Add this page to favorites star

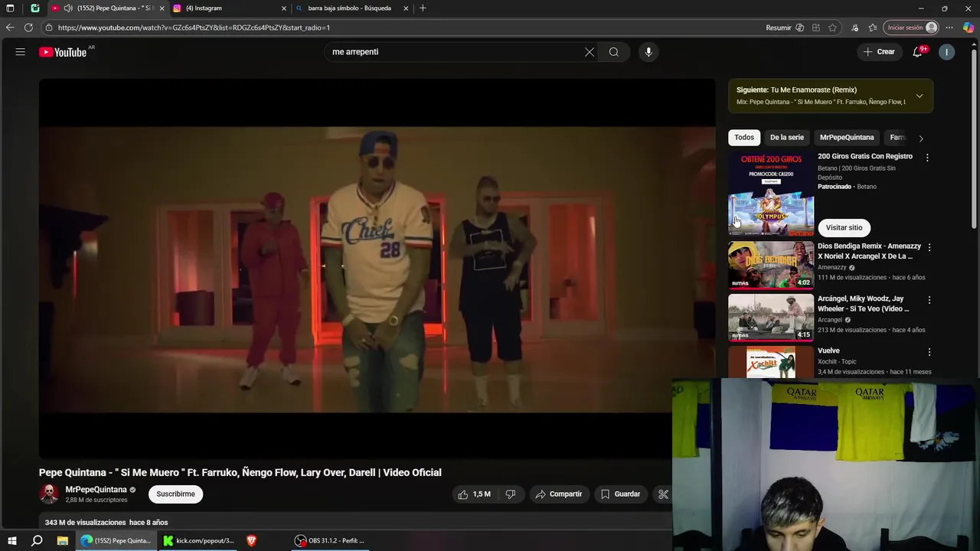[x=832, y=28]
